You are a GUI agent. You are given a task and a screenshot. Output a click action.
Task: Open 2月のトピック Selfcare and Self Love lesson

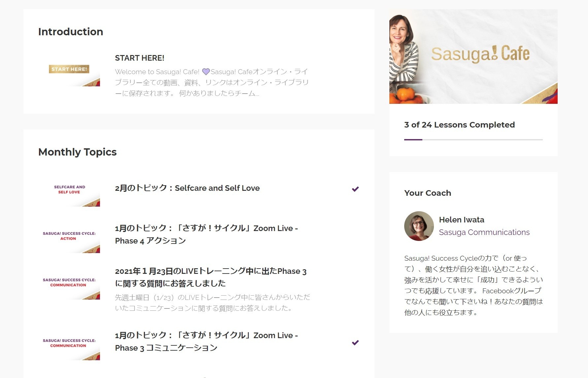tap(187, 188)
